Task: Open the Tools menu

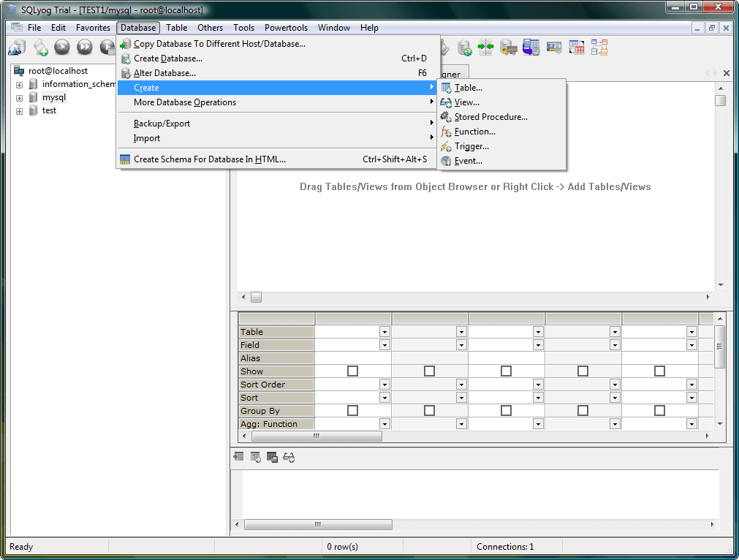Action: coord(243,28)
